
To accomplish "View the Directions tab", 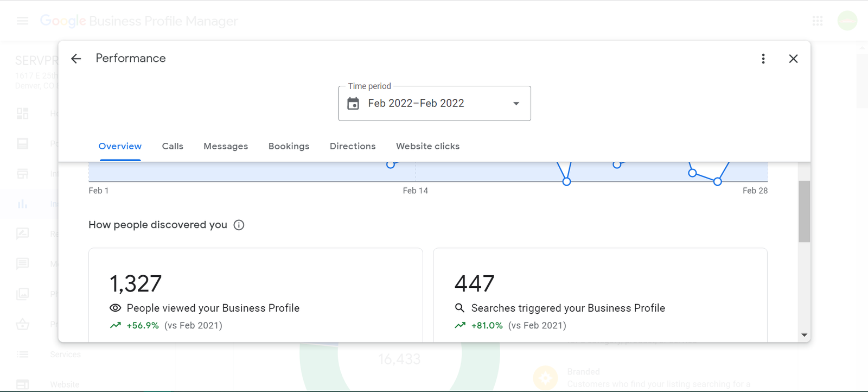I will [x=353, y=146].
